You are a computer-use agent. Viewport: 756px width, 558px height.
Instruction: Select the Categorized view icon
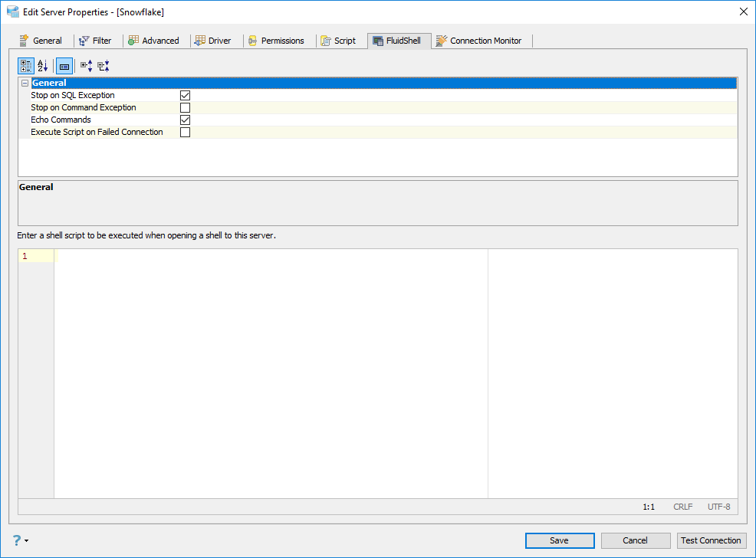point(26,65)
